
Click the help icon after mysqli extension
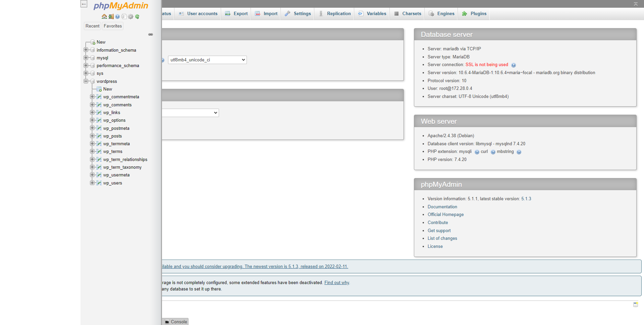[x=477, y=152]
